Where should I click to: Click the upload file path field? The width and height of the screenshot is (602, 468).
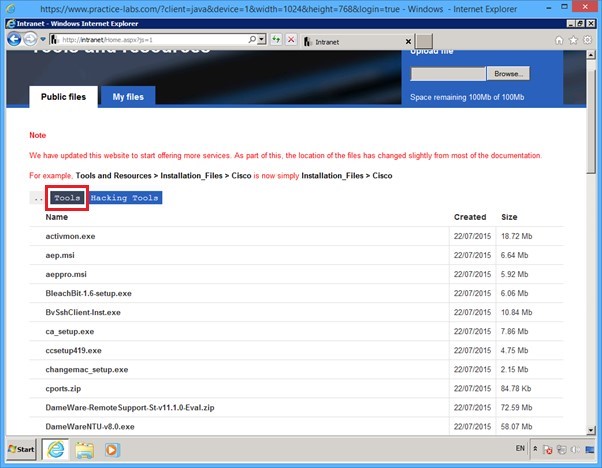(448, 73)
